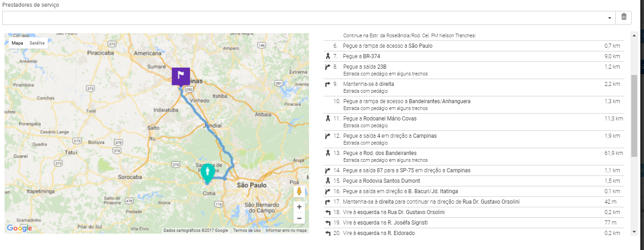Select step 12 saída 4 em direção a Campinas
Image resolution: width=644 pixels, height=250 pixels.
coord(474,139)
